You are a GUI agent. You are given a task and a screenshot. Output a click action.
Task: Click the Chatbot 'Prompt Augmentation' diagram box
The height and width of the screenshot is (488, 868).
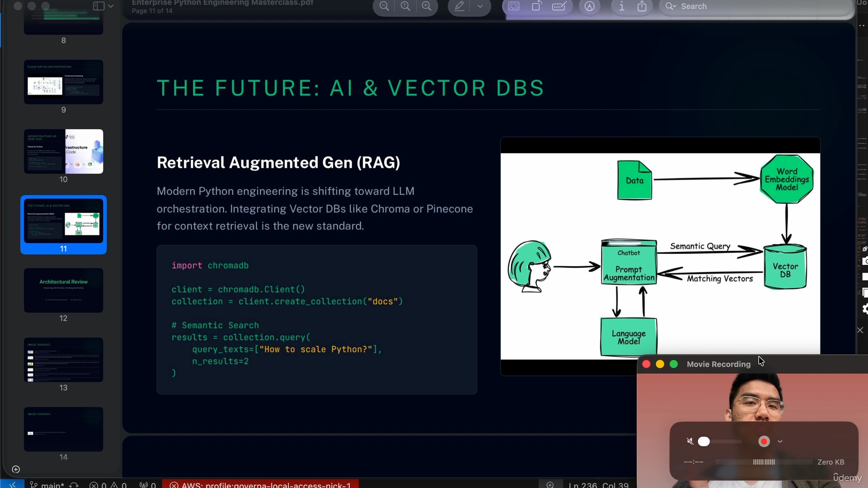(x=629, y=262)
